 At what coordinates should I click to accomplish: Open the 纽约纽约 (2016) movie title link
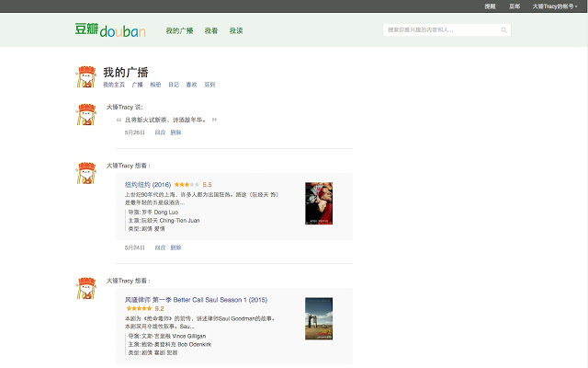click(x=148, y=185)
